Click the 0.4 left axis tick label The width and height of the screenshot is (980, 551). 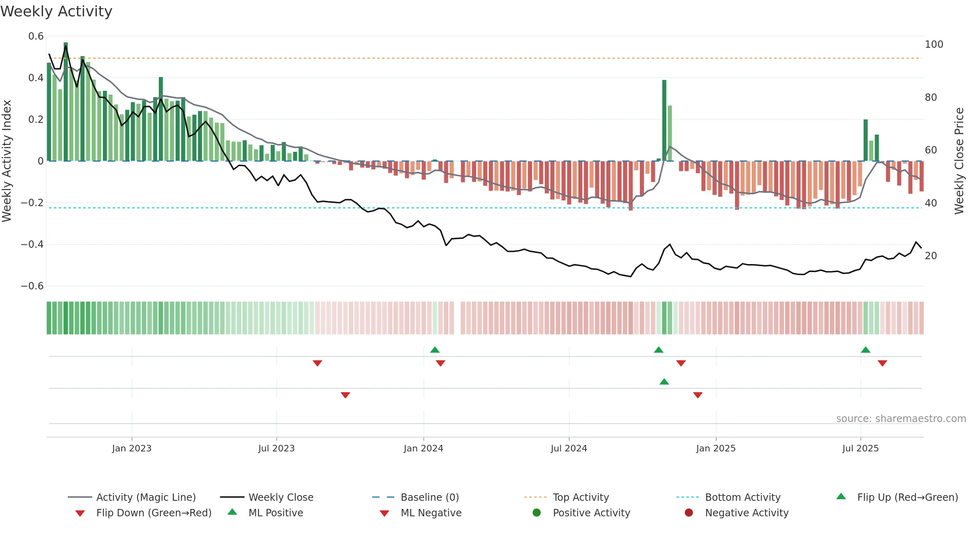(x=36, y=78)
